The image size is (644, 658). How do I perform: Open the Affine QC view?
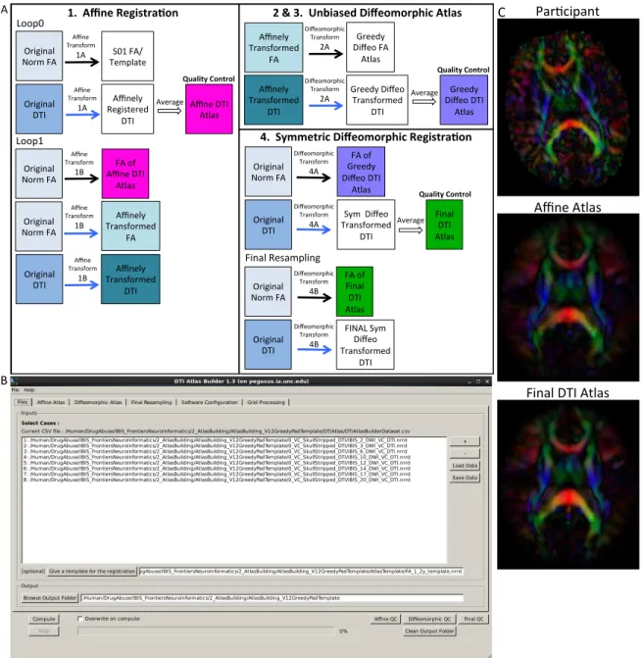(x=385, y=619)
